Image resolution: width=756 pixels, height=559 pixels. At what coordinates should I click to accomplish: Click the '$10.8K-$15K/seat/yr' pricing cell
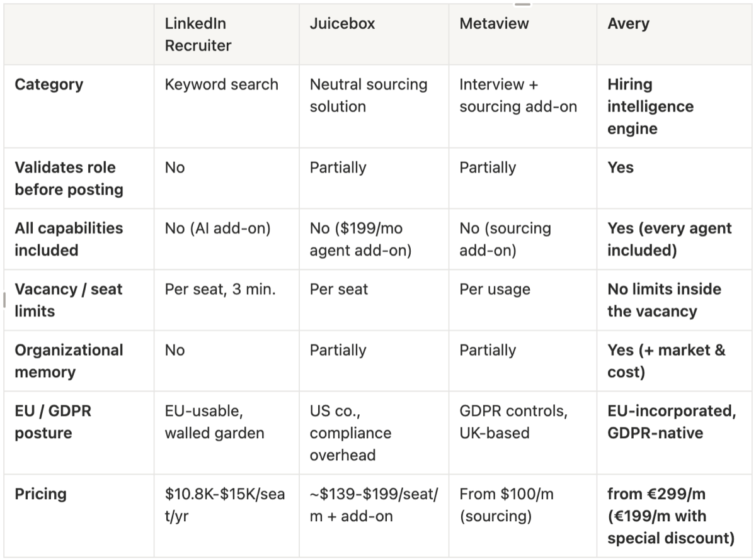coord(226,516)
